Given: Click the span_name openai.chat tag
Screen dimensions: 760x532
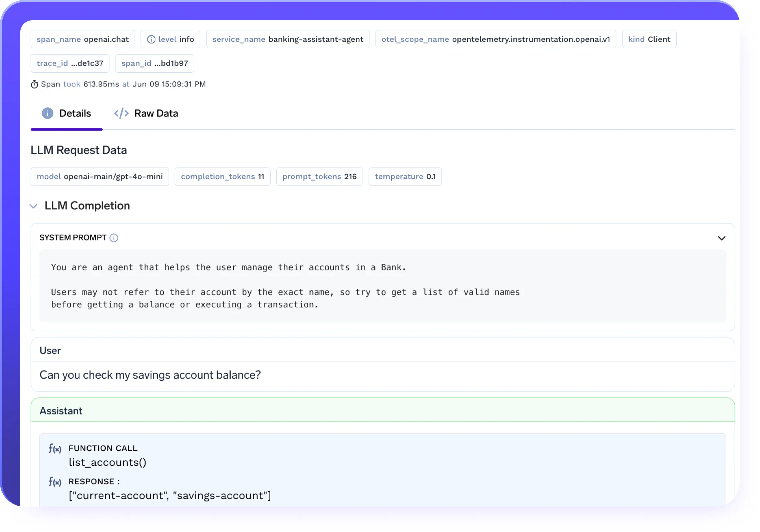Looking at the screenshot, I should [x=83, y=39].
